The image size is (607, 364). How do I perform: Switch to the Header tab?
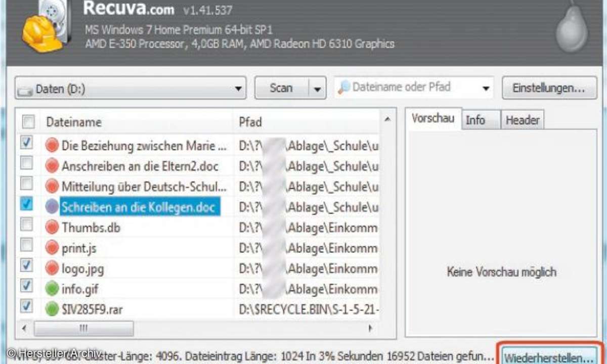(x=523, y=120)
